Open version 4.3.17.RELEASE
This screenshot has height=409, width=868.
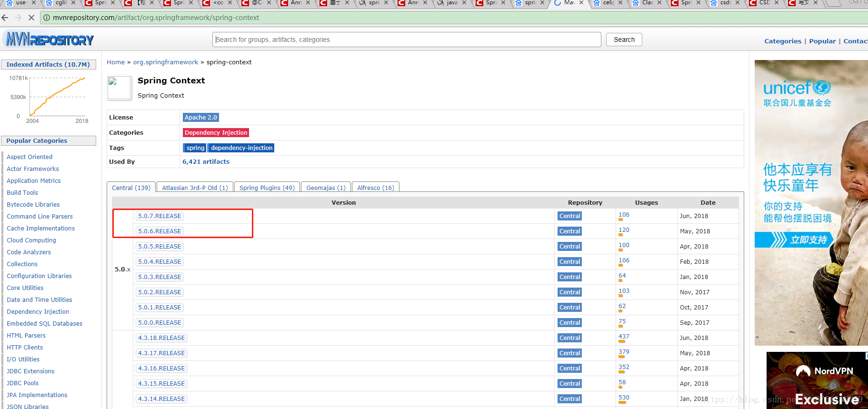point(161,353)
